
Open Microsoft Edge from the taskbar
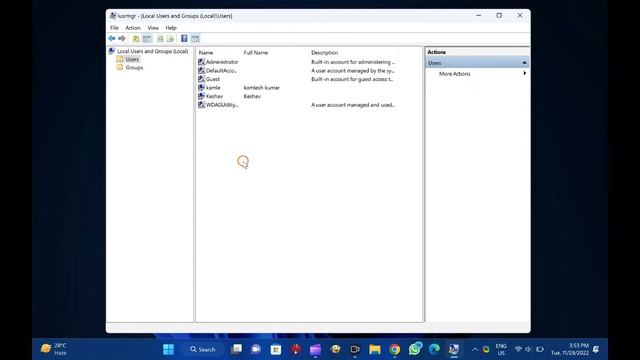pos(434,349)
